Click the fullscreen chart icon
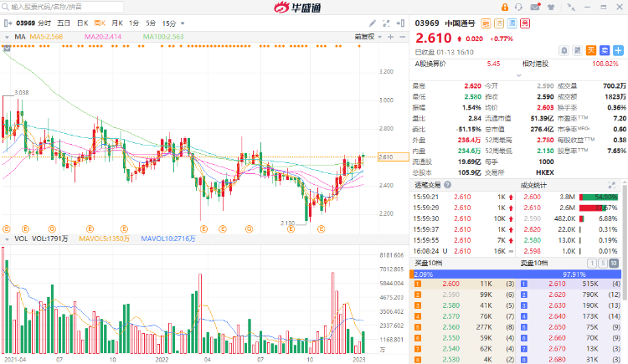 pos(386,23)
